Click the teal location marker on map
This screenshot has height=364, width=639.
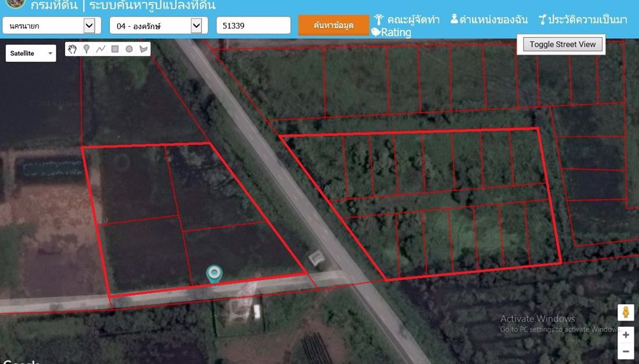coord(215,273)
